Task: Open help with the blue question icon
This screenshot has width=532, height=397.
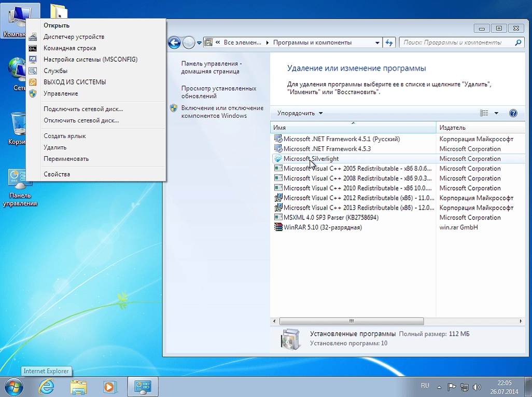Action: coord(513,113)
